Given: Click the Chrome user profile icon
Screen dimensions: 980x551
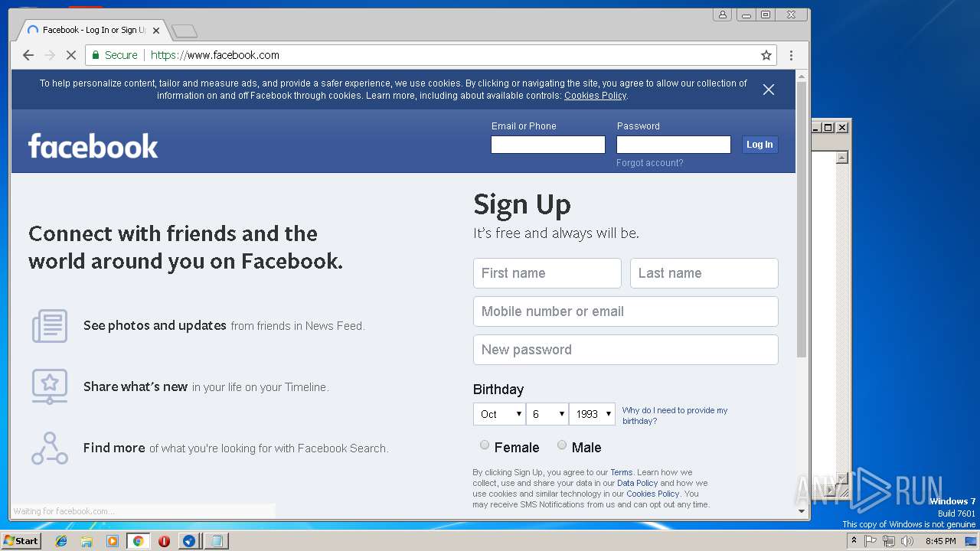Looking at the screenshot, I should coord(722,15).
